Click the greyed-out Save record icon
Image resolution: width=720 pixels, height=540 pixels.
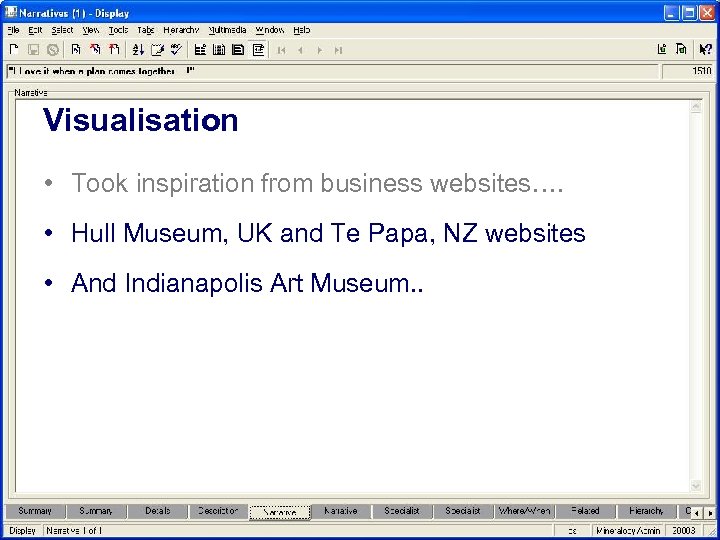tap(33, 50)
